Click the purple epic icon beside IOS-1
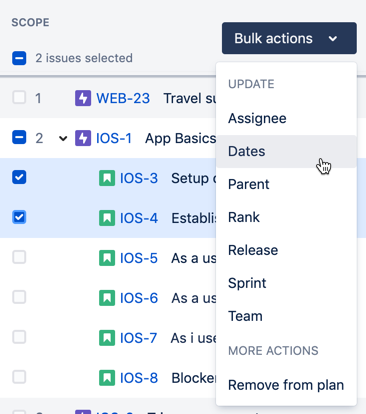This screenshot has width=366, height=414. pos(83,138)
